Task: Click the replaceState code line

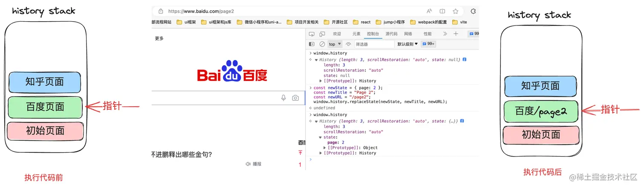Action: pyautogui.click(x=380, y=102)
